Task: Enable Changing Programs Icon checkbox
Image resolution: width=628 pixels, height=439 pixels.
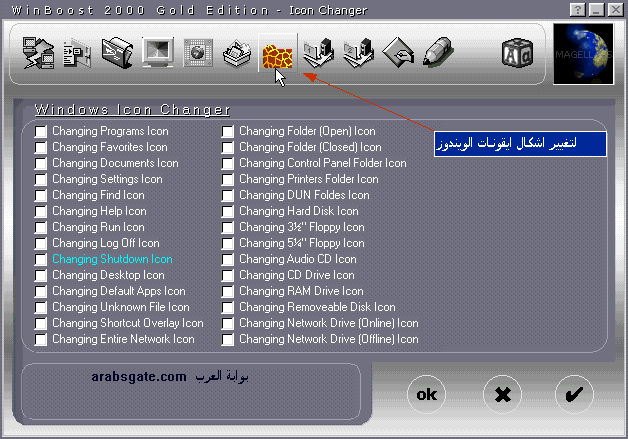Action: 40,131
